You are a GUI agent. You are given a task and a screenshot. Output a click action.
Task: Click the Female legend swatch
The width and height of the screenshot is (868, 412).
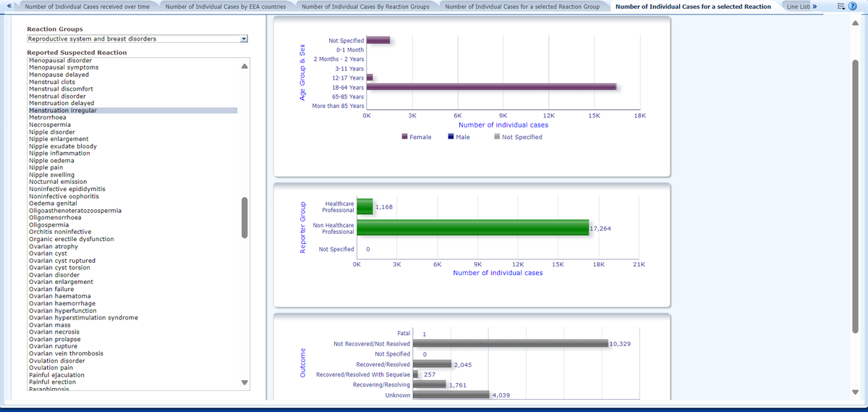point(405,137)
